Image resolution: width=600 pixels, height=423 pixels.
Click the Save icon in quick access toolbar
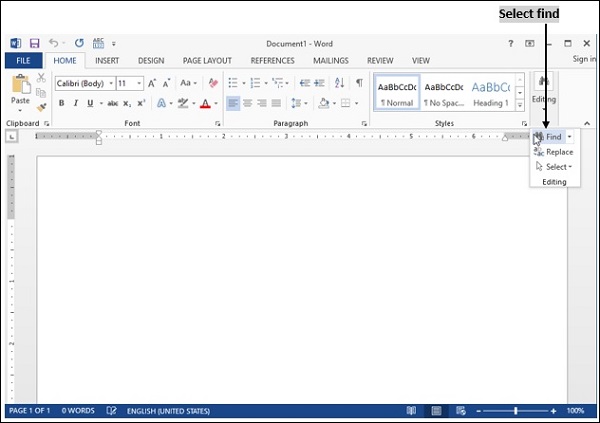click(x=34, y=44)
